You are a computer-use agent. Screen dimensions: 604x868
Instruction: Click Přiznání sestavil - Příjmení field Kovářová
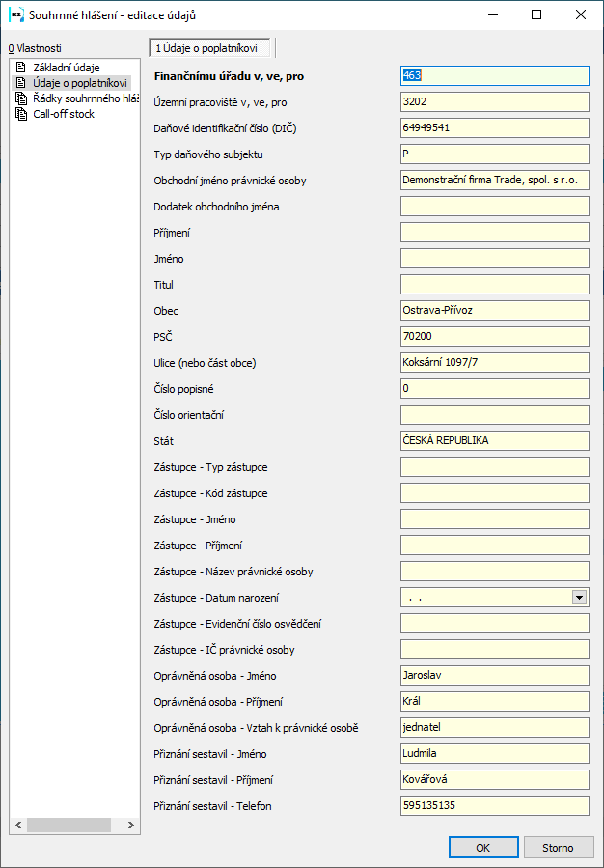494,780
